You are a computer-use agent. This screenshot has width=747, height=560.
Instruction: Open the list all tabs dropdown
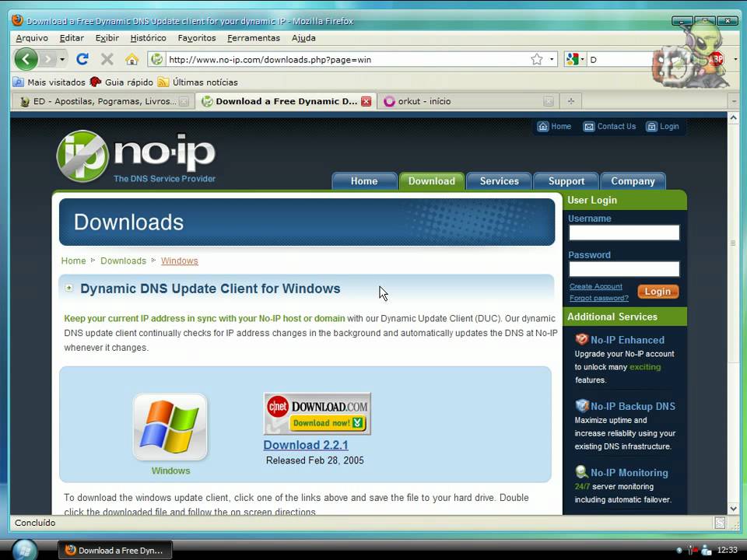point(734,101)
